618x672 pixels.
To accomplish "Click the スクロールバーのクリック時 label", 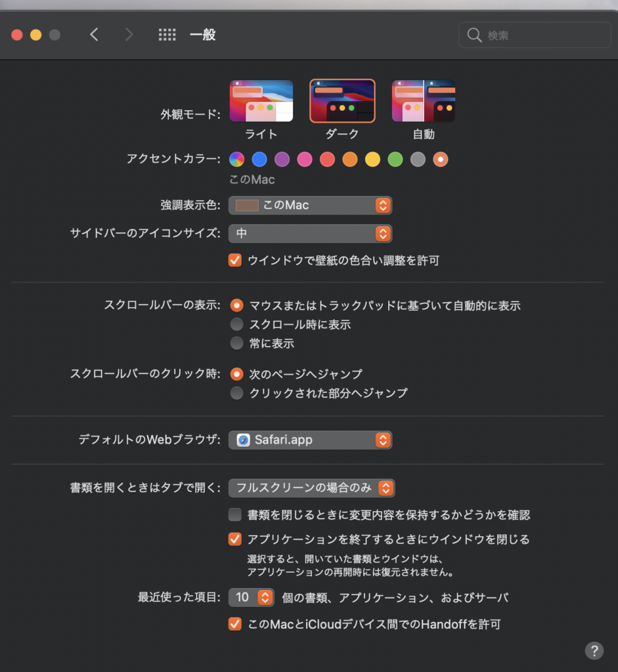I will [145, 373].
